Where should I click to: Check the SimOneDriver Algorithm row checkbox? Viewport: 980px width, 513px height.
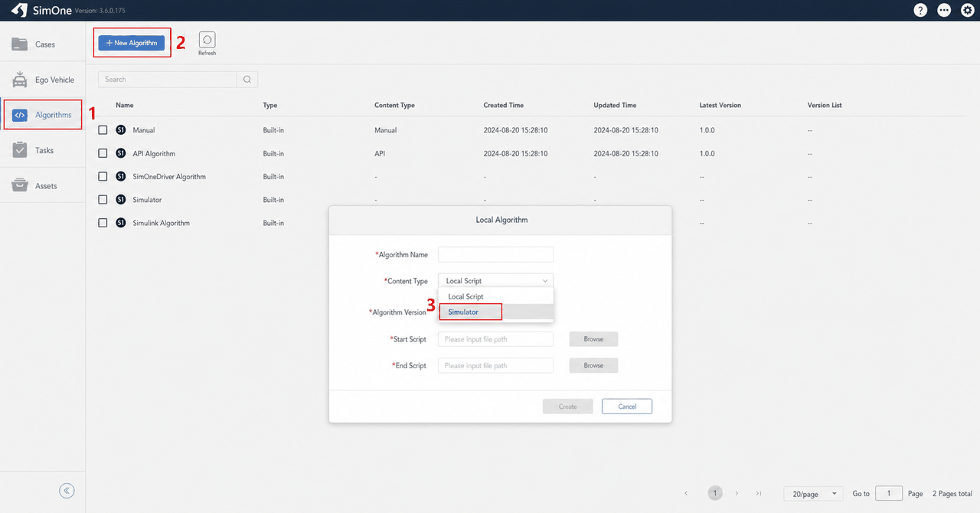point(103,176)
